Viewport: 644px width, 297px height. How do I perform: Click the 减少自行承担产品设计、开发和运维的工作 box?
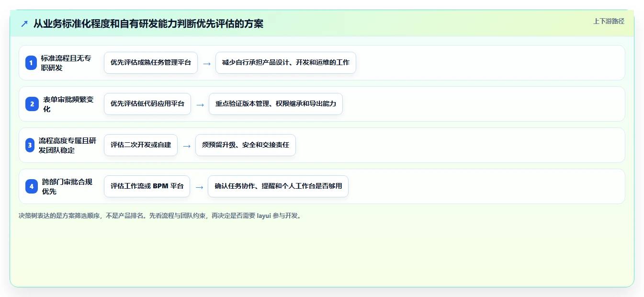click(286, 63)
